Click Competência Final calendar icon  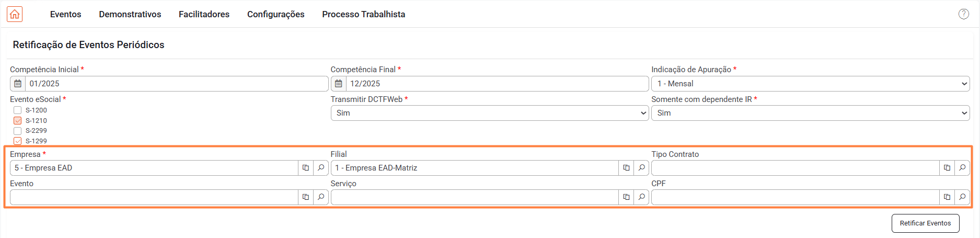tap(338, 84)
